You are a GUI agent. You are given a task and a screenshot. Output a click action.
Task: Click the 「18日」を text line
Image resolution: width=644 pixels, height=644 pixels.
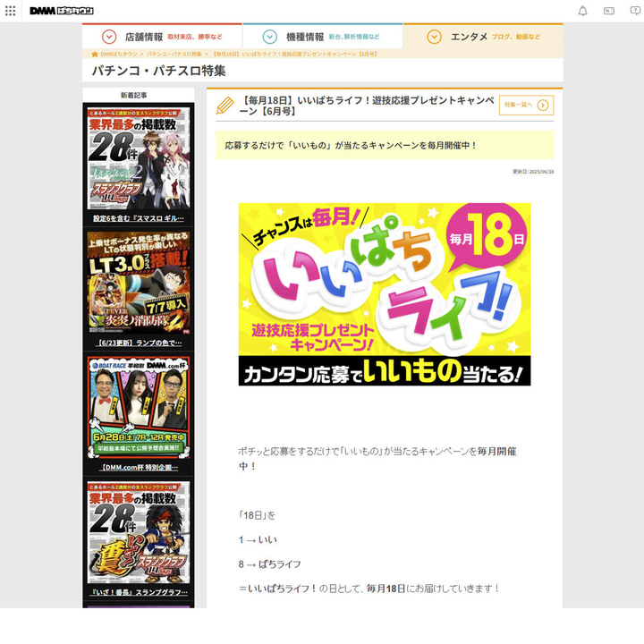pyautogui.click(x=257, y=515)
